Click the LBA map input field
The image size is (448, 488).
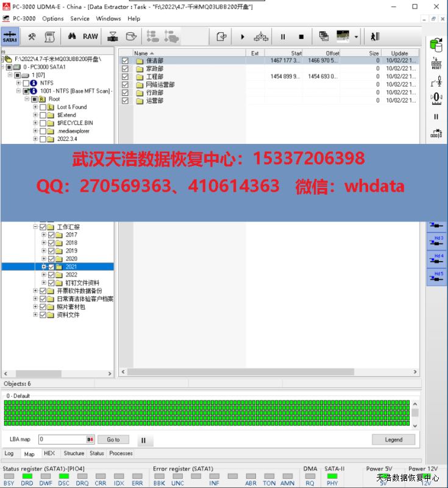point(62,439)
